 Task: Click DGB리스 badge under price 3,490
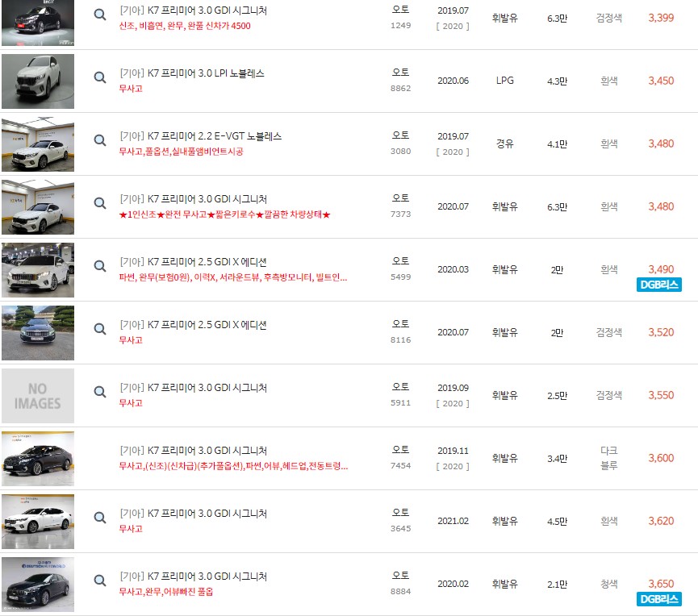(x=658, y=285)
